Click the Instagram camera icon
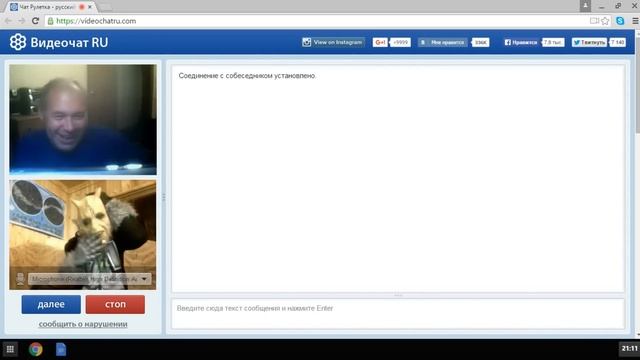The height and width of the screenshot is (360, 640). point(306,42)
